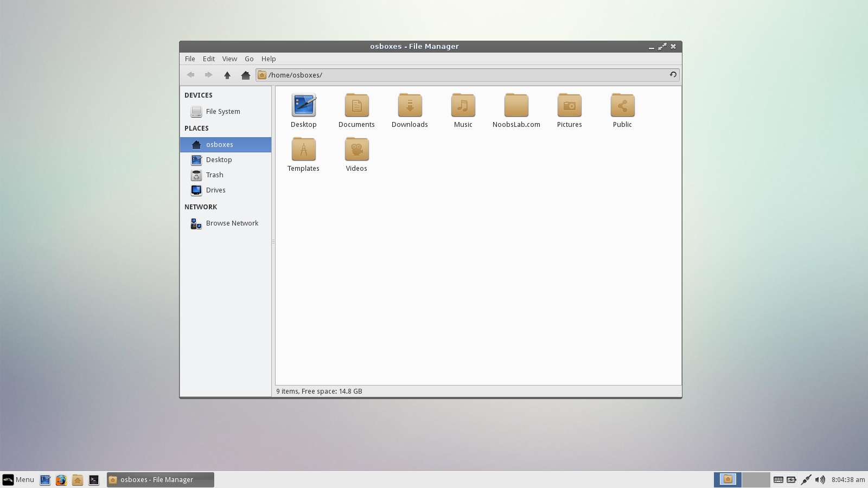This screenshot has width=868, height=488.
Task: Click the Home toolbar icon
Action: click(245, 75)
